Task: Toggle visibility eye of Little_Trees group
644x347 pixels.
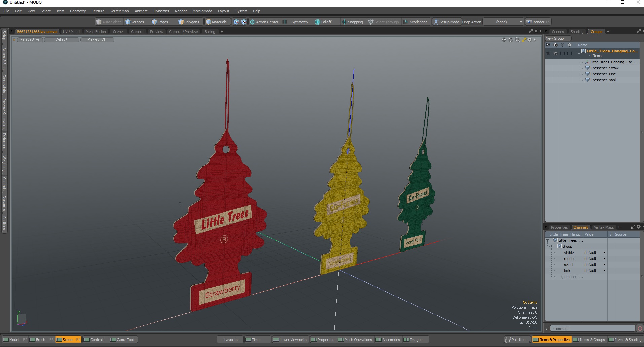Action: tap(548, 53)
